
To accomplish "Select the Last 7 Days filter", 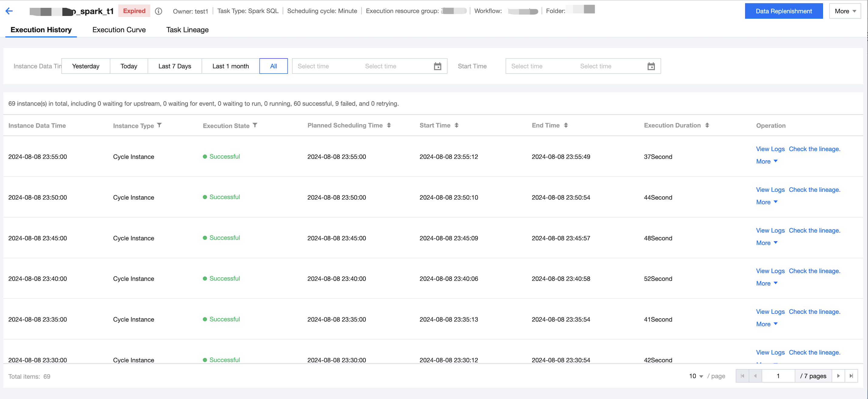I will click(175, 66).
